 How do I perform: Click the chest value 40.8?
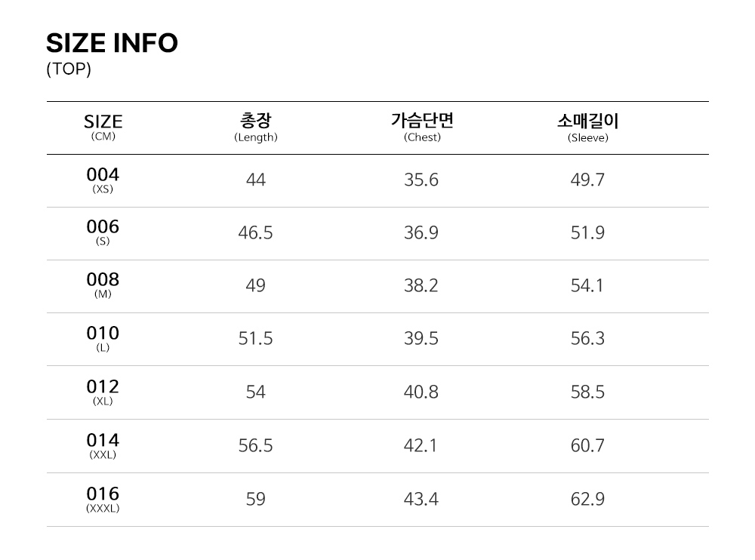421,392
